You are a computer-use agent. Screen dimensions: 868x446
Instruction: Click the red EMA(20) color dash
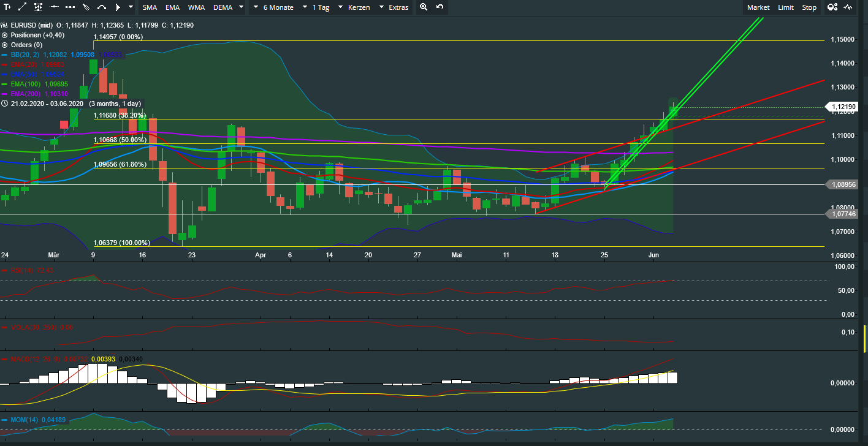(x=4, y=64)
